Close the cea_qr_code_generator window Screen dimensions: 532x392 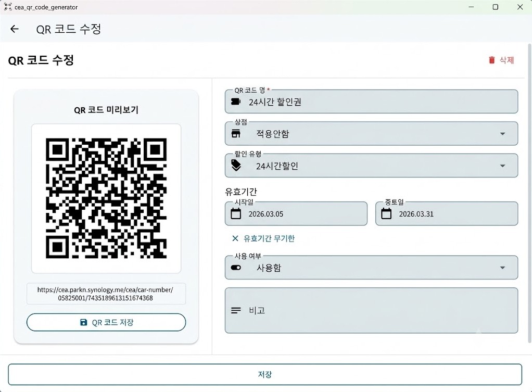click(x=520, y=7)
